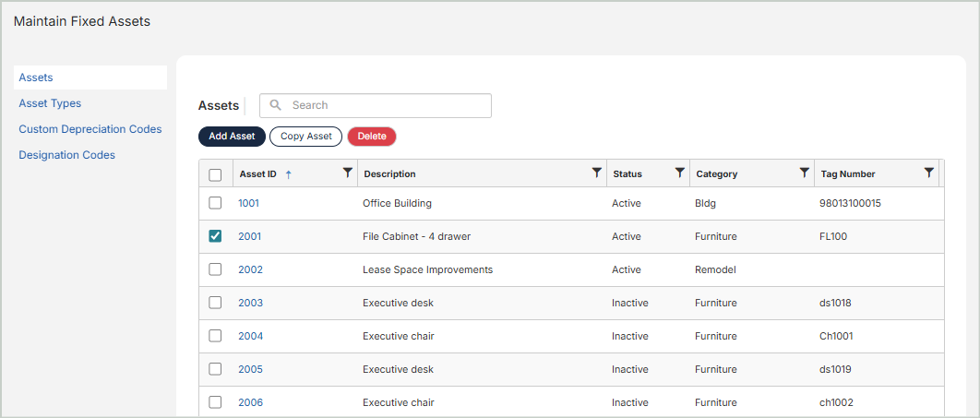Select Assets in the left sidebar

tap(36, 78)
